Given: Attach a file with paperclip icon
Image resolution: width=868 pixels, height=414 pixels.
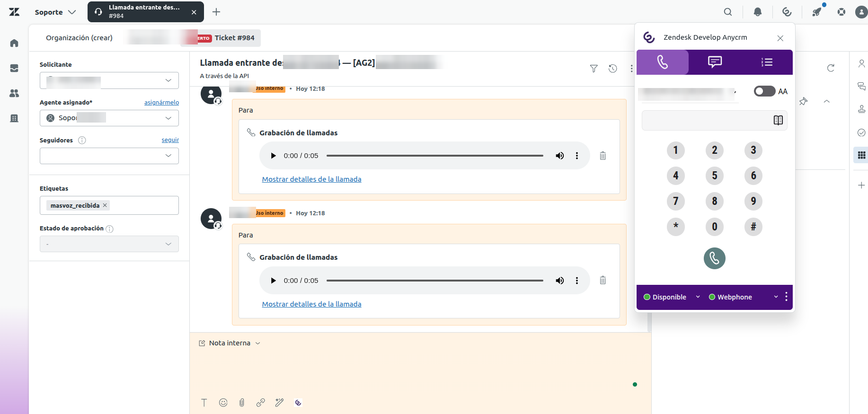Looking at the screenshot, I should (x=242, y=403).
